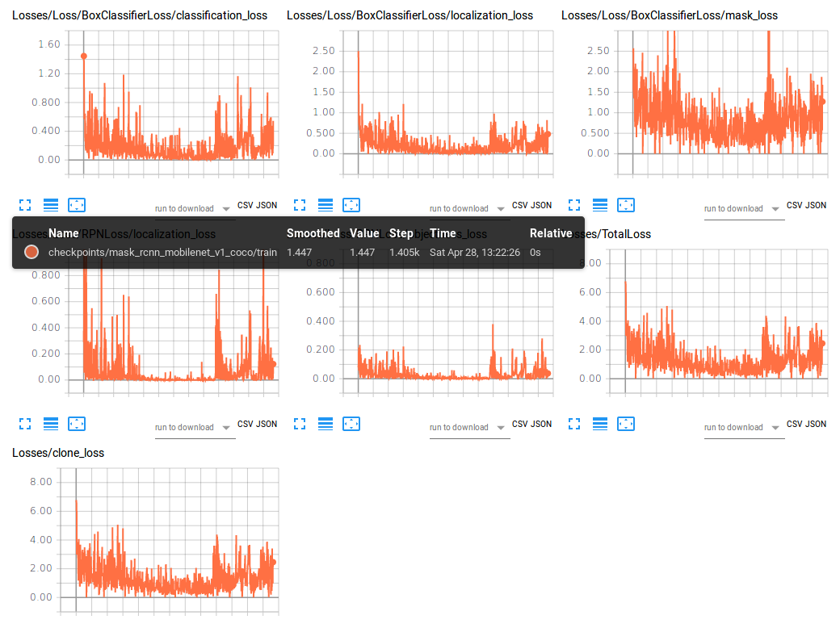Fit domain to data on mask_loss chart
The image size is (840, 628).
(626, 205)
